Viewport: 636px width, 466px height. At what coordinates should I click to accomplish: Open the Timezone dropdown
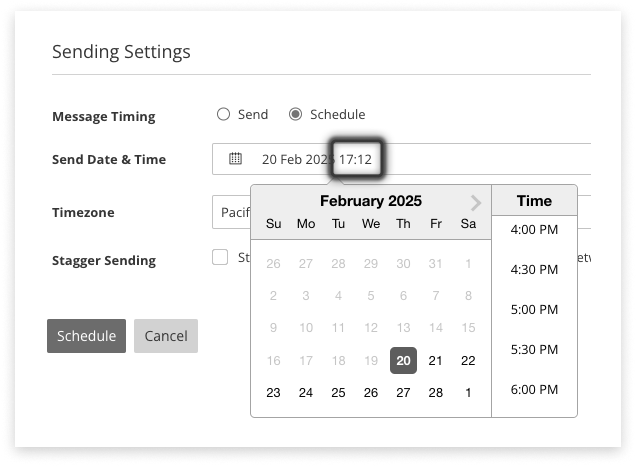232,212
